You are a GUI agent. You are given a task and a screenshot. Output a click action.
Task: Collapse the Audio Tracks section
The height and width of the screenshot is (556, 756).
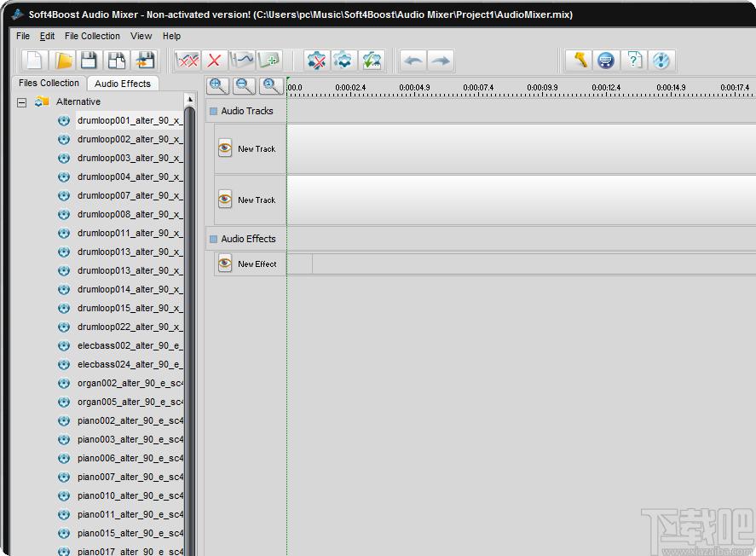213,112
